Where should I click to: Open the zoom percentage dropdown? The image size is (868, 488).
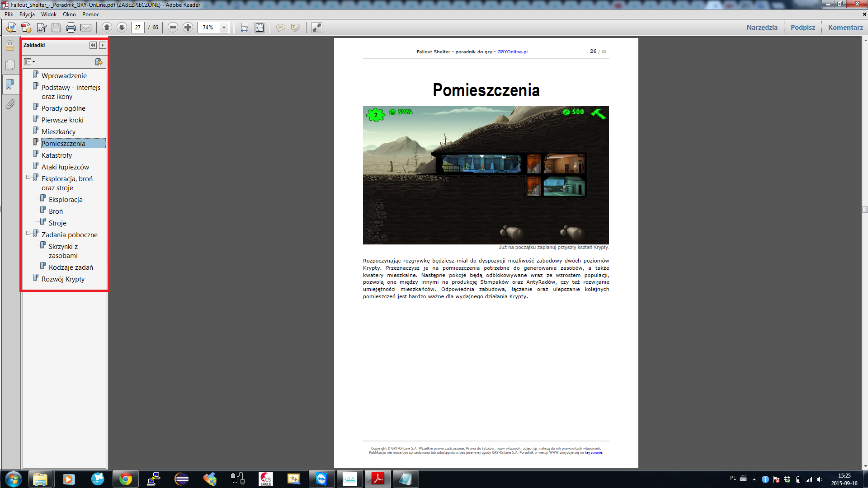coord(224,28)
